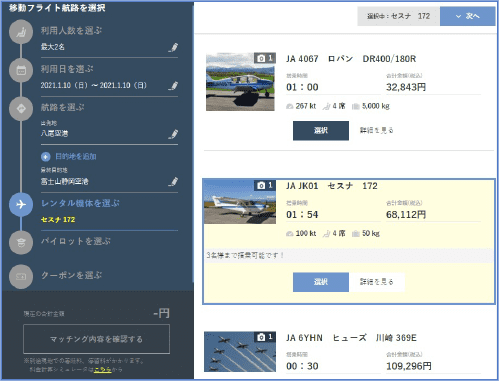Click the title JA 6YHN ヒューズ 川崎 369E
Viewport: 499px width, 381px height.
click(351, 338)
